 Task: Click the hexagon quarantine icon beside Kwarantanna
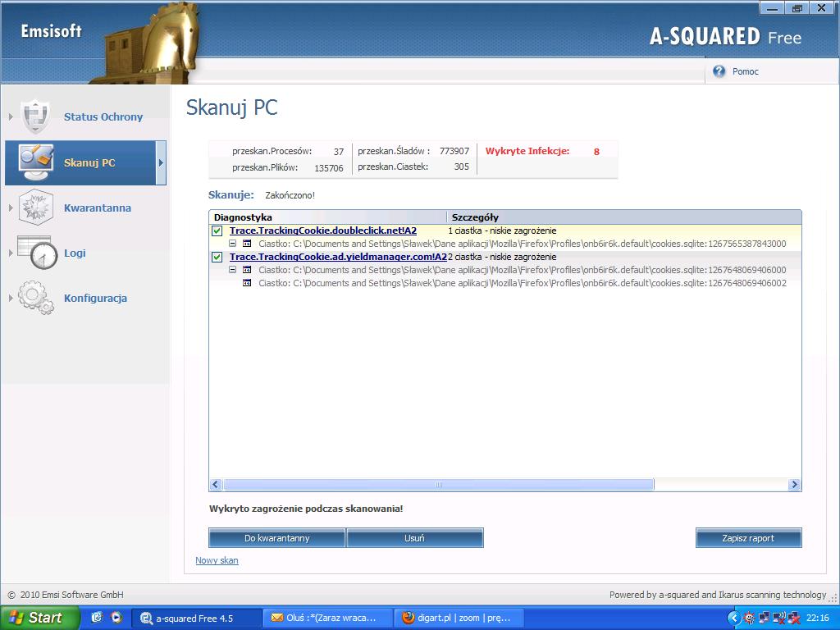pyautogui.click(x=35, y=207)
